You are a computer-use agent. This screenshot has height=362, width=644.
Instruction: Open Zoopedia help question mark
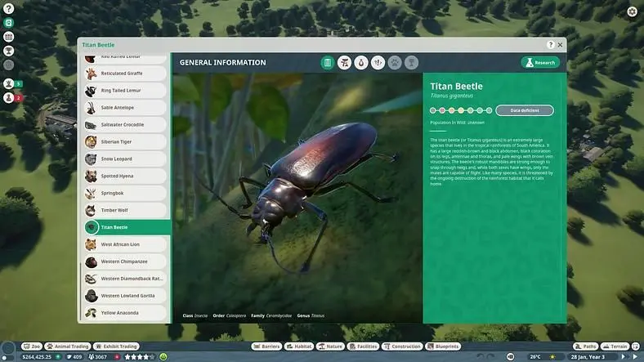click(x=551, y=45)
